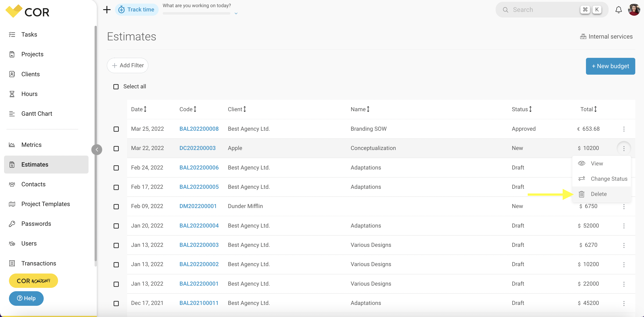Viewport: 644px width, 317px height.
Task: Open three-dot menu for BAL202200003 row
Action: point(624,245)
